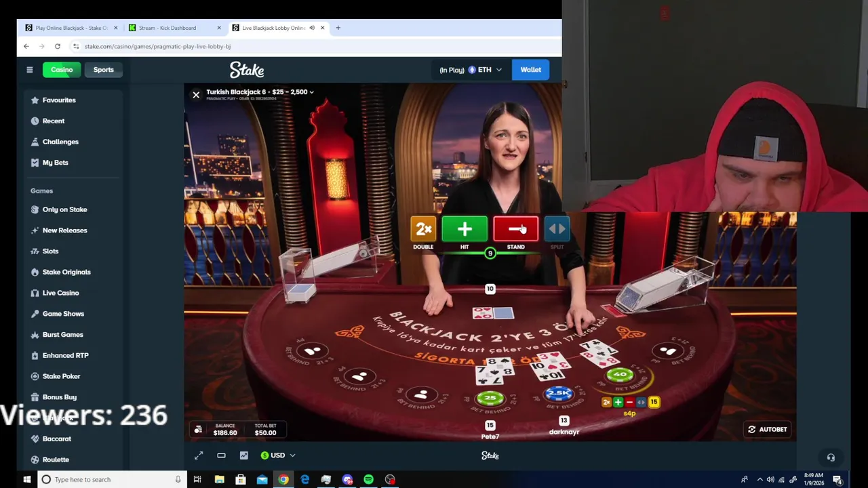Select Only on Stake games

point(64,209)
